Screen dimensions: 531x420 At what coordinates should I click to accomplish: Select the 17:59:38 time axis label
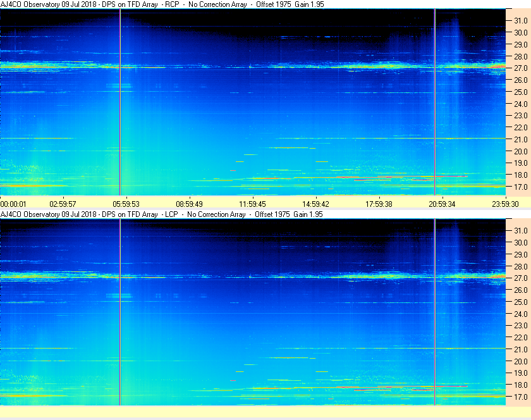(x=379, y=204)
